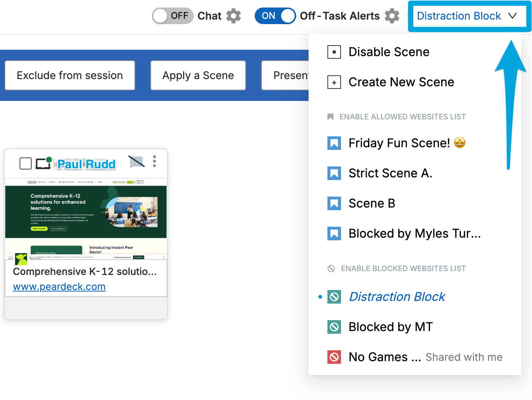Toggle the Chat switch on

coord(173,16)
